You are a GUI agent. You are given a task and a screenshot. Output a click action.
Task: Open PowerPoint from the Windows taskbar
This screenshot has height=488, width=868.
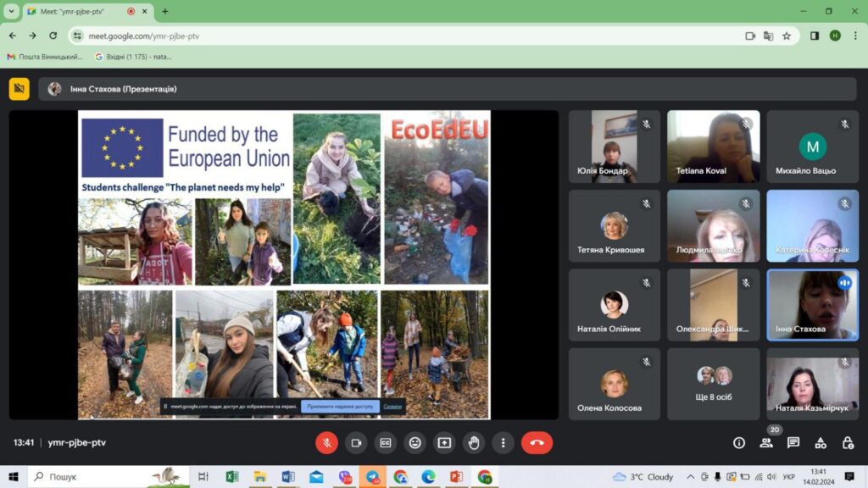456,477
